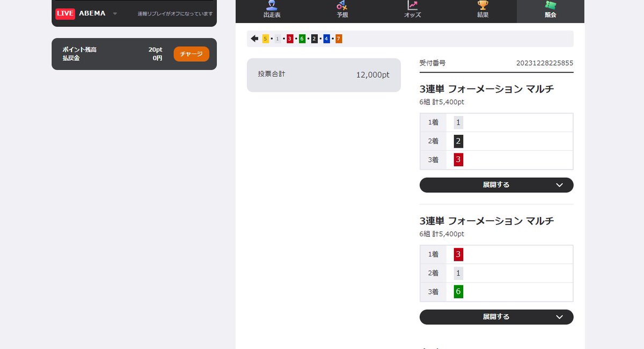Click the ポイント残高 label
This screenshot has height=349, width=644.
pos(79,49)
